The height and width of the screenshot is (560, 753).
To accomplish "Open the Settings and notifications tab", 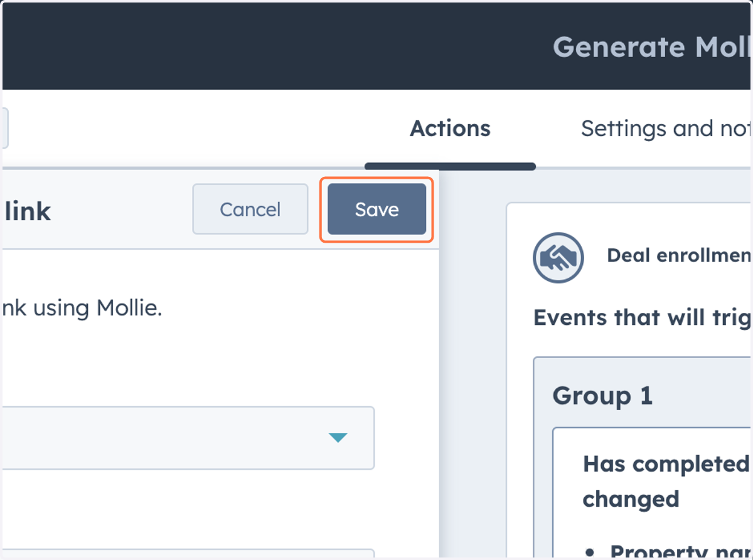I will click(666, 129).
